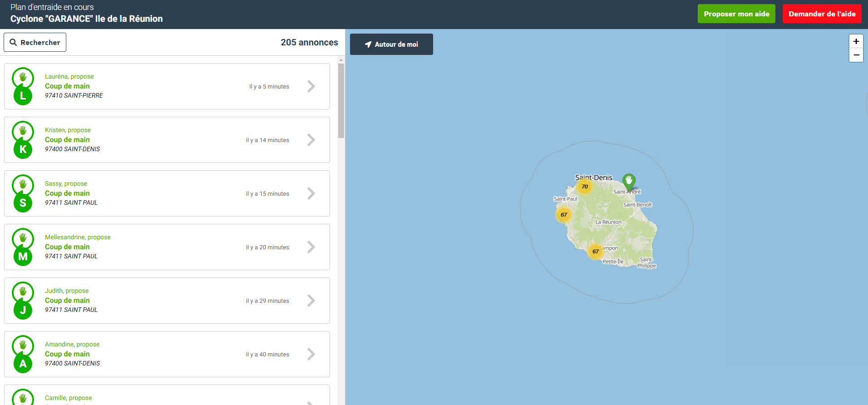Image resolution: width=868 pixels, height=405 pixels.
Task: Open Mellesandrine's listing via its chevron
Action: click(311, 247)
